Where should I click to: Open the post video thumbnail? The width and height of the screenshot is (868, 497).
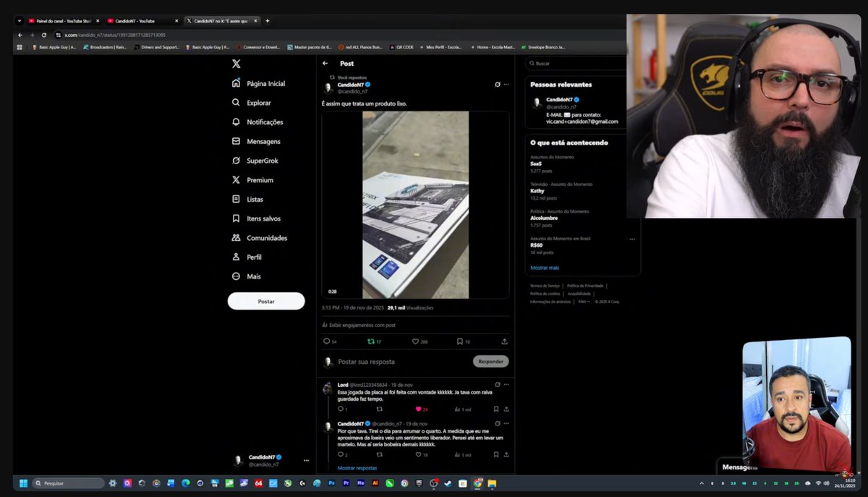point(415,205)
